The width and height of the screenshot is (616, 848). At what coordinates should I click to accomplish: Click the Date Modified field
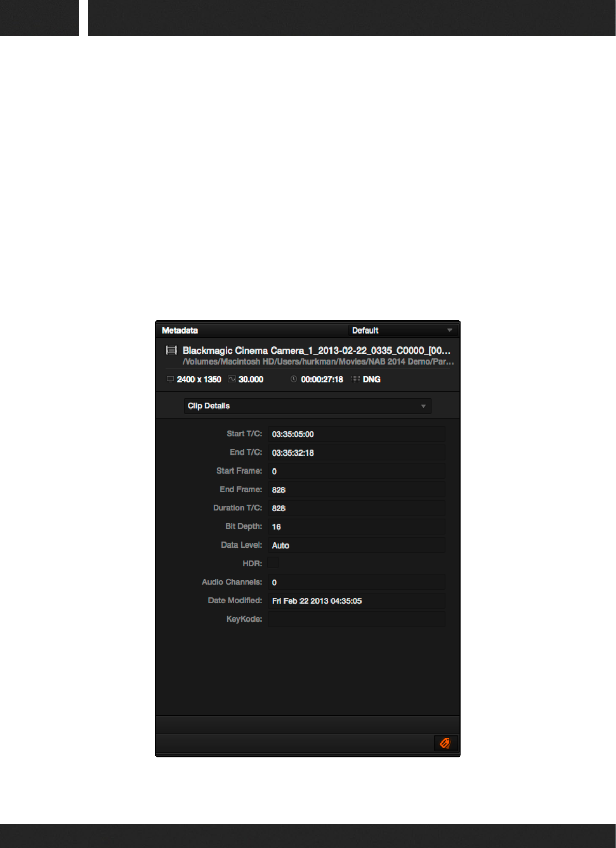pyautogui.click(x=356, y=601)
